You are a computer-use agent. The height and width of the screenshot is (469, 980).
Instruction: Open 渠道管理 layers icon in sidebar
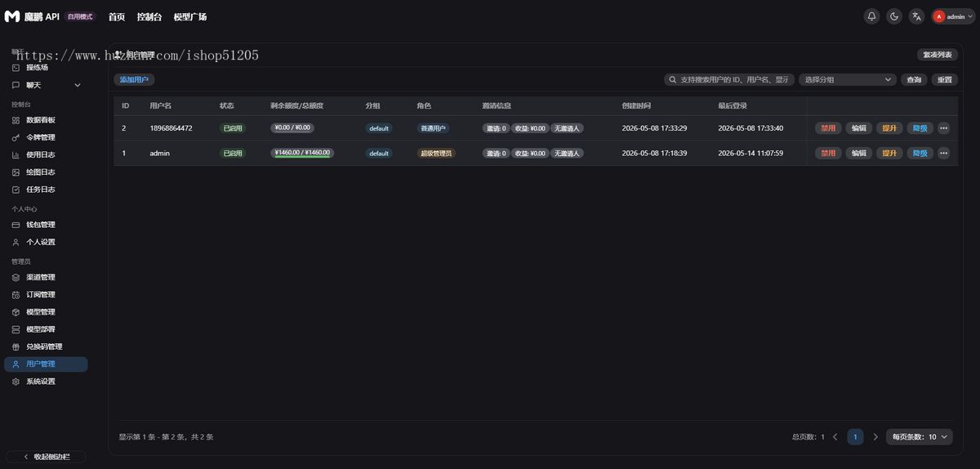[x=16, y=277]
